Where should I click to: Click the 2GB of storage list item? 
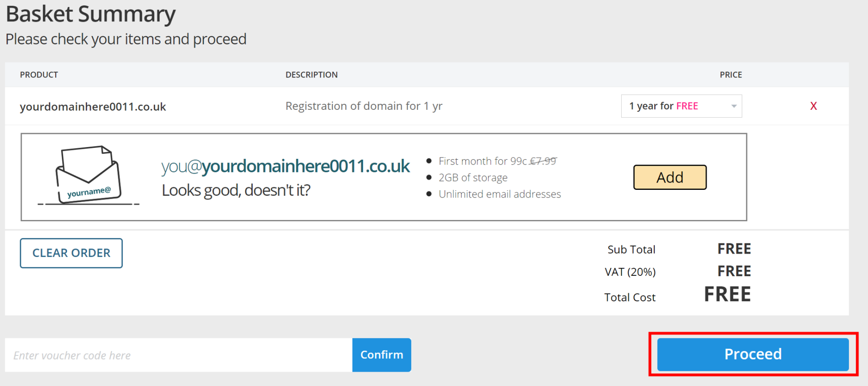[x=473, y=178]
